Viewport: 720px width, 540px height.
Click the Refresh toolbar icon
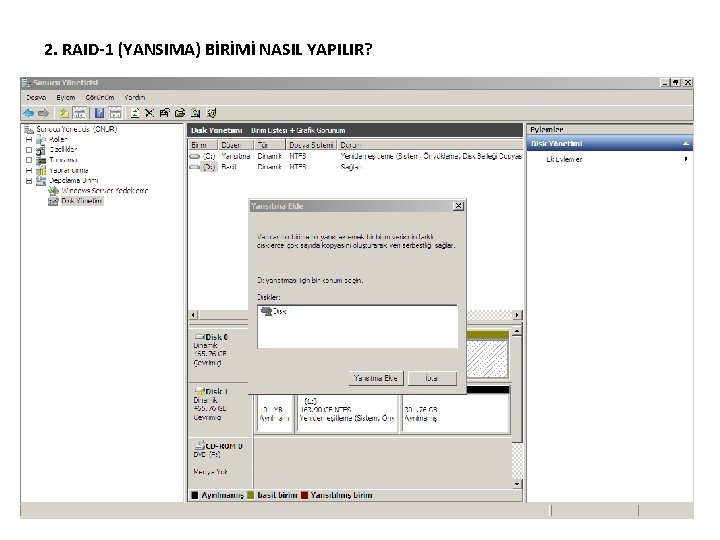(x=135, y=113)
